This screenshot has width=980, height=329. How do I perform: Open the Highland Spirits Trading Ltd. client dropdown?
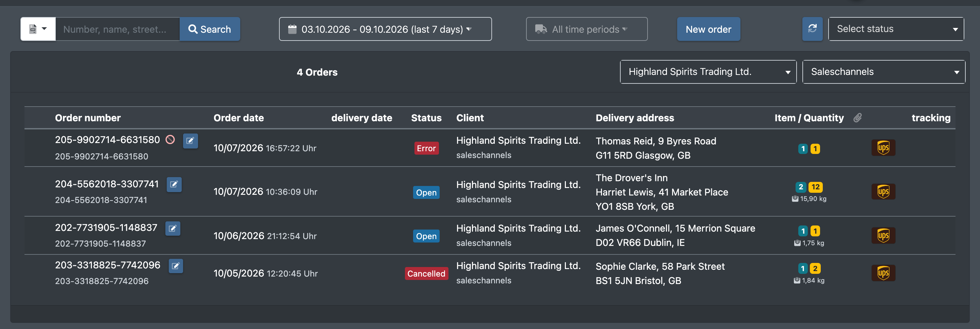tap(708, 72)
